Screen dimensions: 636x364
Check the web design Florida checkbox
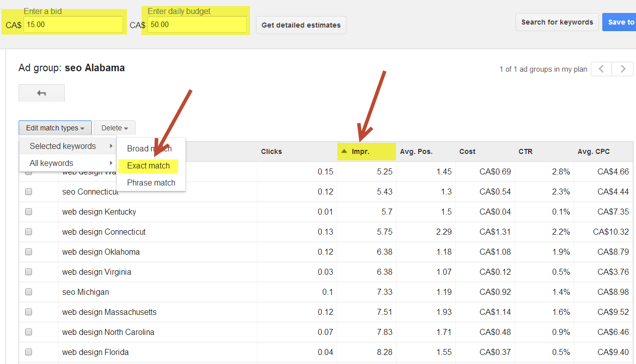click(29, 352)
